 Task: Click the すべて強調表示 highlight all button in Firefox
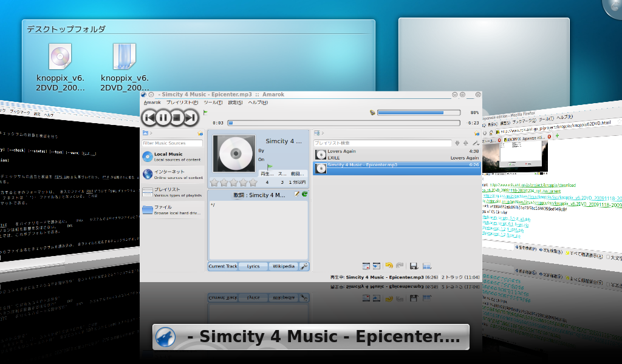pyautogui.click(x=584, y=255)
